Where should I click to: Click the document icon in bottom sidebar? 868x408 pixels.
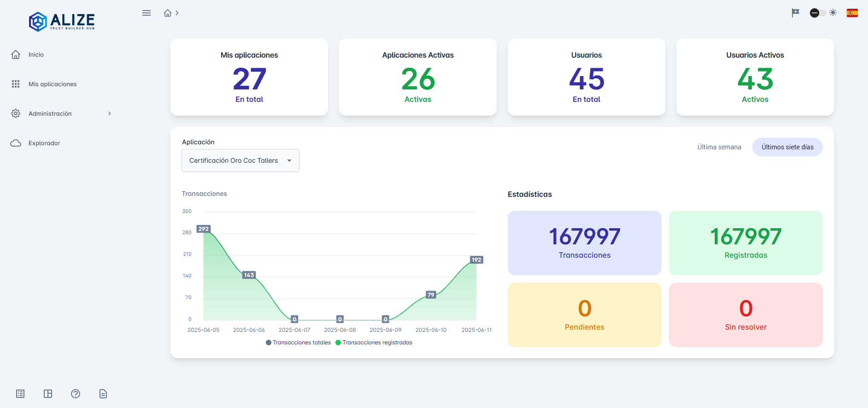(103, 394)
